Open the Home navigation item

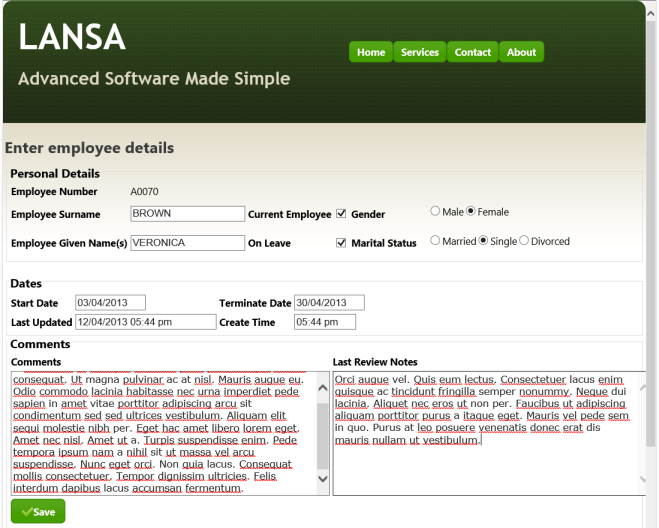(371, 52)
